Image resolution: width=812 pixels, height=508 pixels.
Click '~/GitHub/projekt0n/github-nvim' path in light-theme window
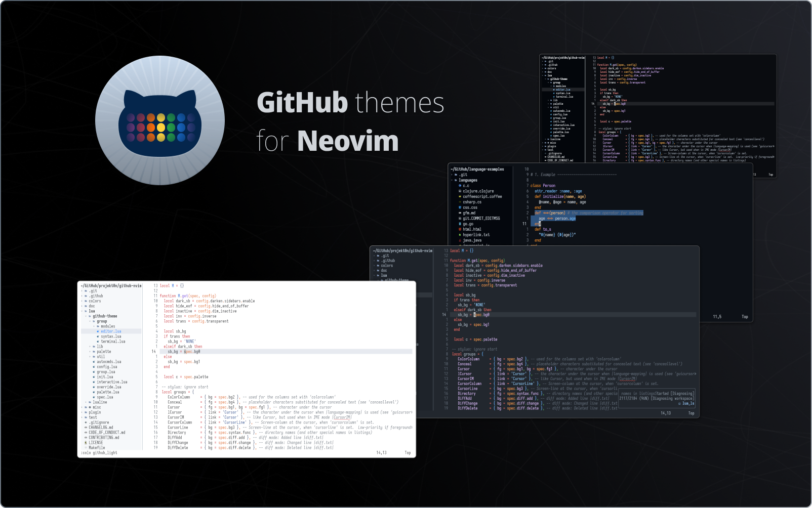(x=111, y=286)
